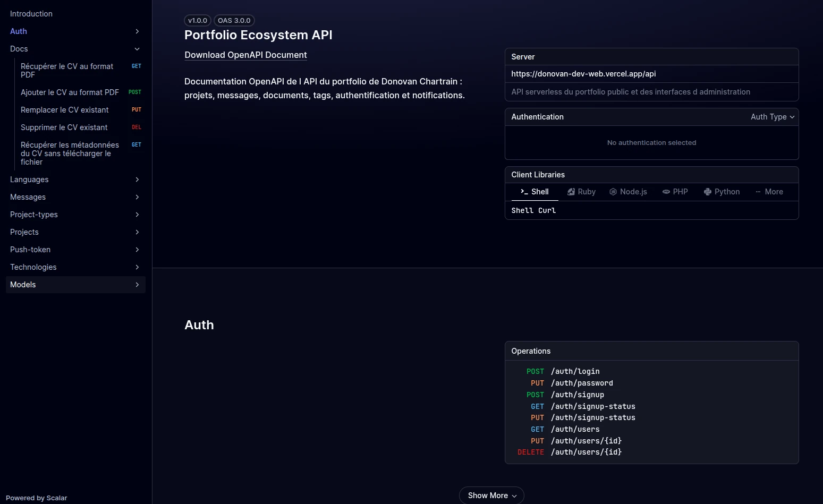Viewport: 823px width, 504px height.
Task: Collapse the Docs sidebar section
Action: 137,49
